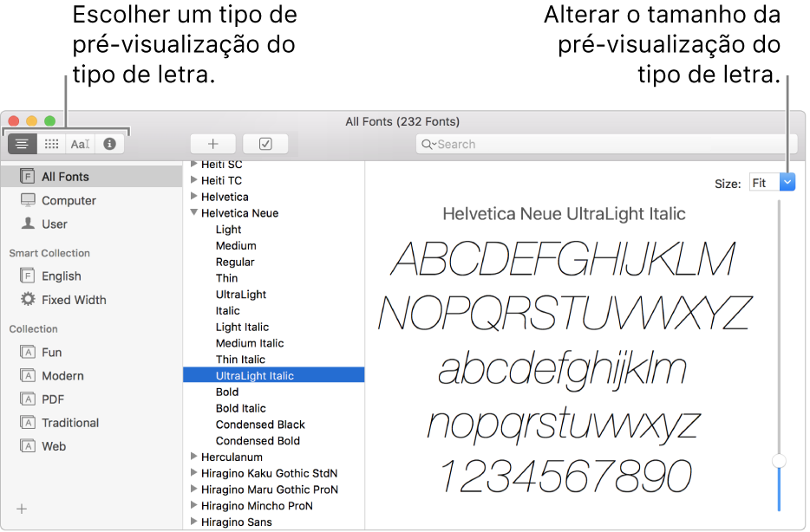
Task: Choose the Custom text preview icon
Action: pyautogui.click(x=80, y=144)
